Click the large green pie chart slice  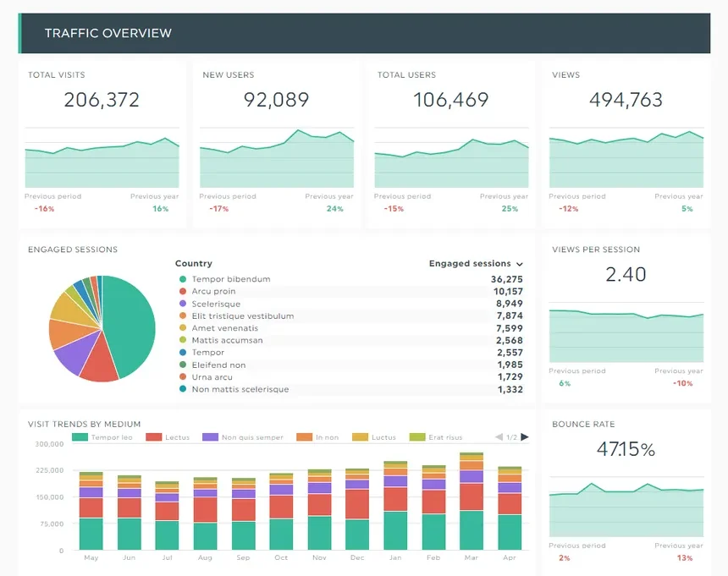pyautogui.click(x=131, y=321)
